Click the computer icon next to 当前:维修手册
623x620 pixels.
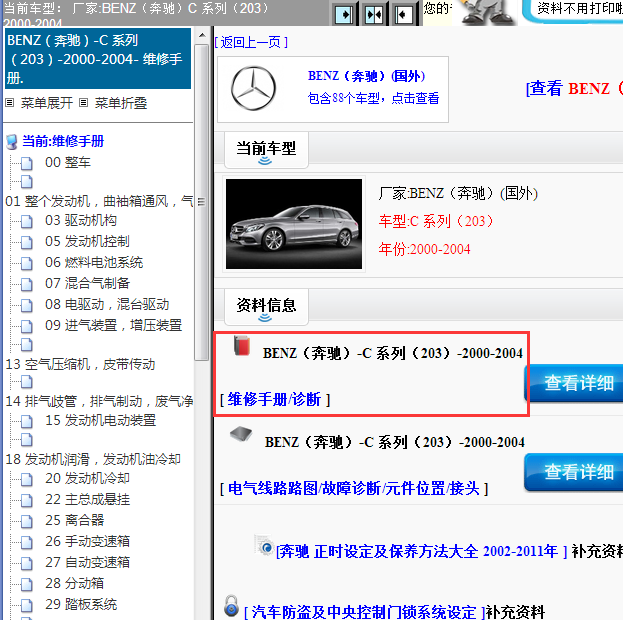click(x=12, y=141)
